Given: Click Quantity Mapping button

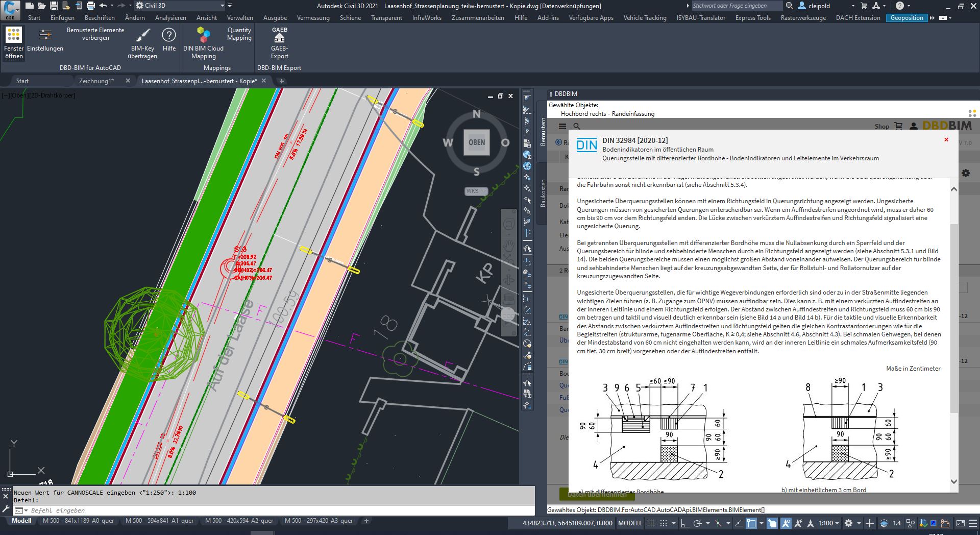Looking at the screenshot, I should coord(239,34).
